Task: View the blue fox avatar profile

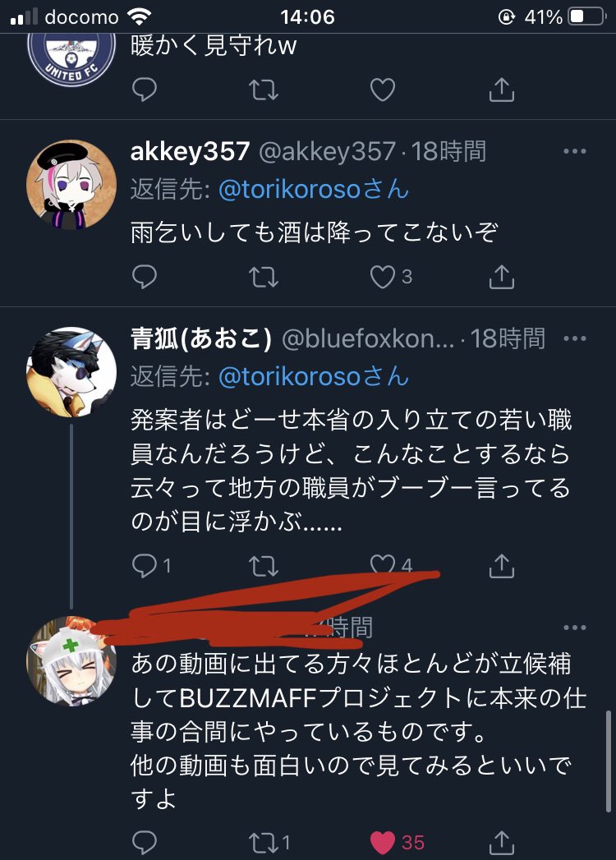Action: [x=71, y=372]
